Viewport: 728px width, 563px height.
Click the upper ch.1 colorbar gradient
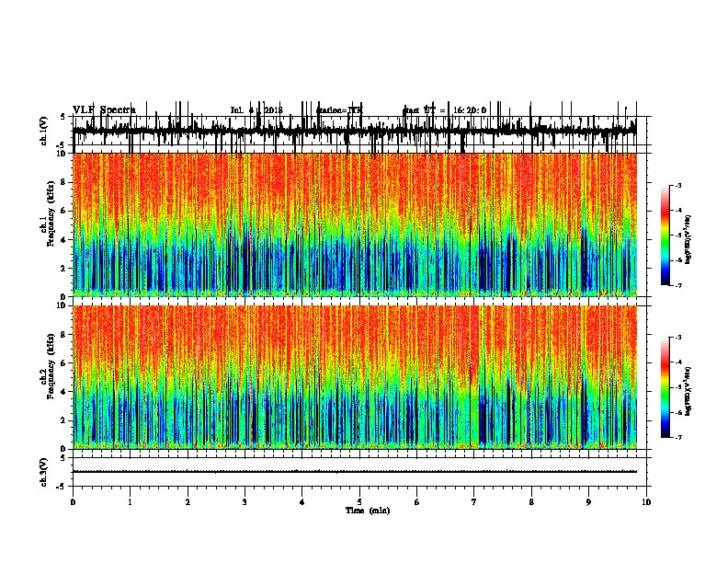[x=665, y=236]
